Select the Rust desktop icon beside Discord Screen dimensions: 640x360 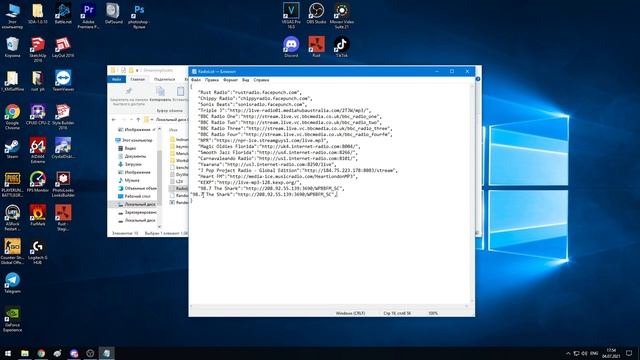316,47
